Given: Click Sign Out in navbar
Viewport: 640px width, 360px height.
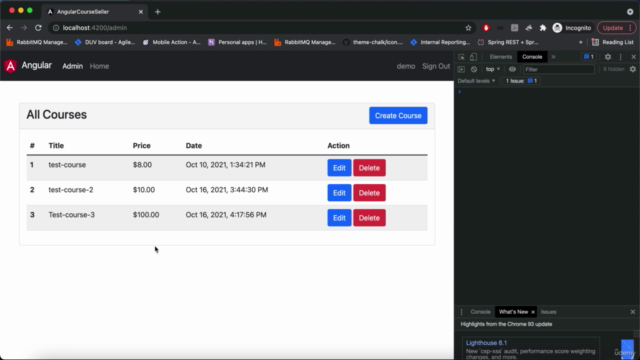Looking at the screenshot, I should coord(436,66).
